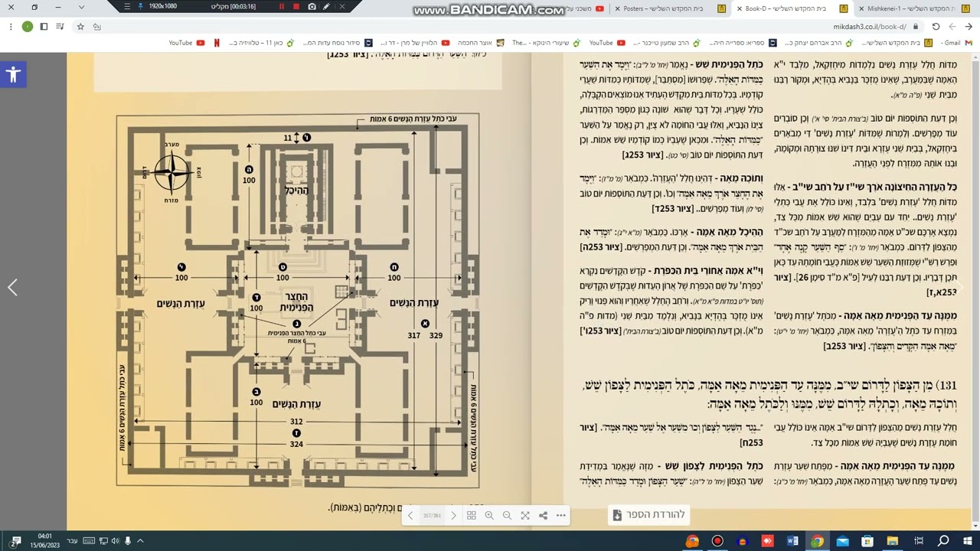Toggle fullscreen view of the book

click(x=525, y=516)
